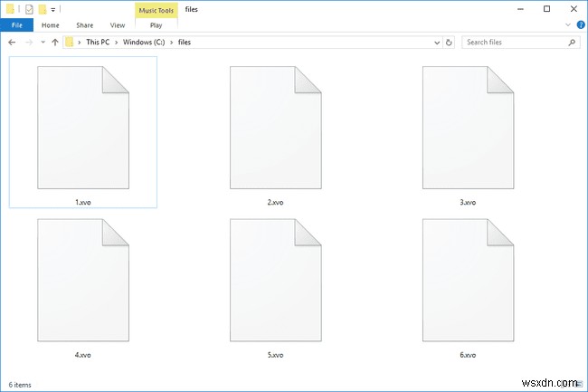Open the Help question mark icon

tap(581, 25)
